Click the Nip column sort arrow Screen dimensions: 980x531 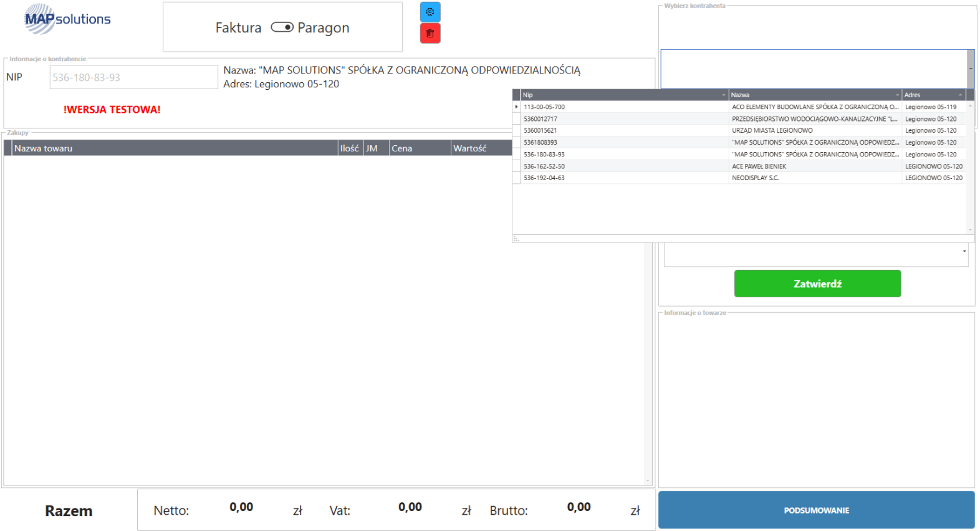point(723,95)
